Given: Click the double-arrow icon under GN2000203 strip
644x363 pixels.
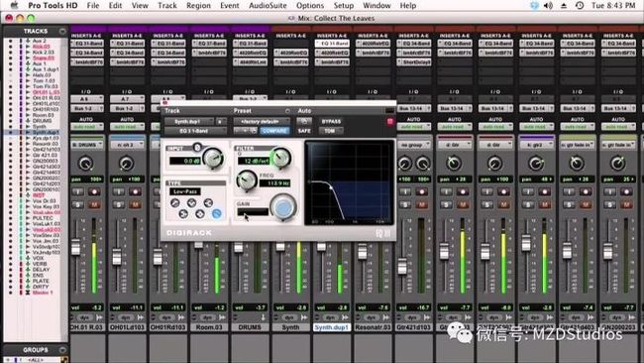Looking at the screenshot, I should (x=632, y=317).
